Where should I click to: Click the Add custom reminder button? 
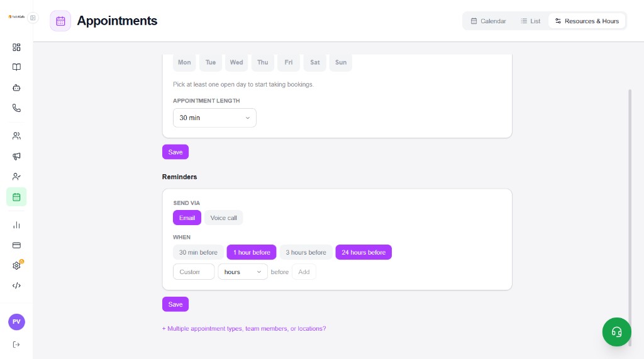(x=304, y=272)
